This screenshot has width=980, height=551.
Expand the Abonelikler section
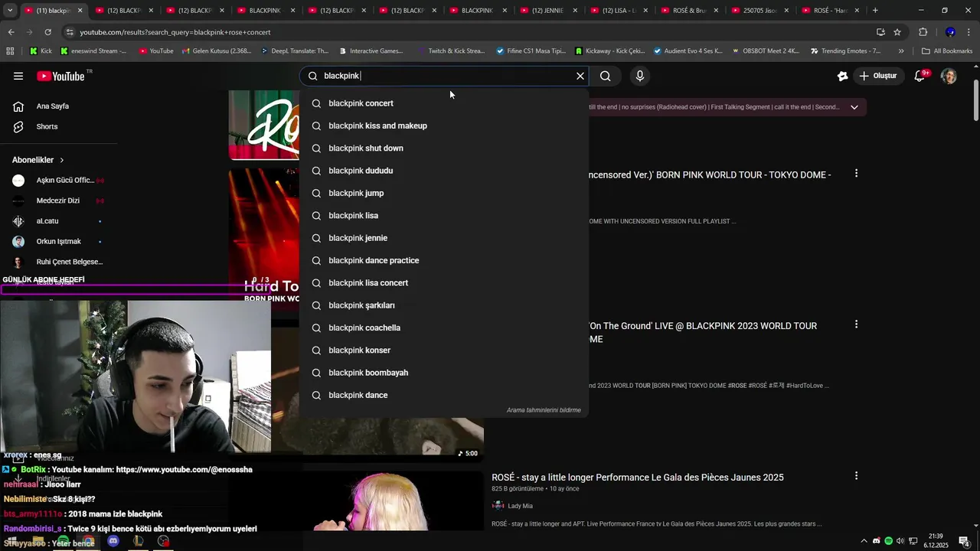click(x=38, y=160)
